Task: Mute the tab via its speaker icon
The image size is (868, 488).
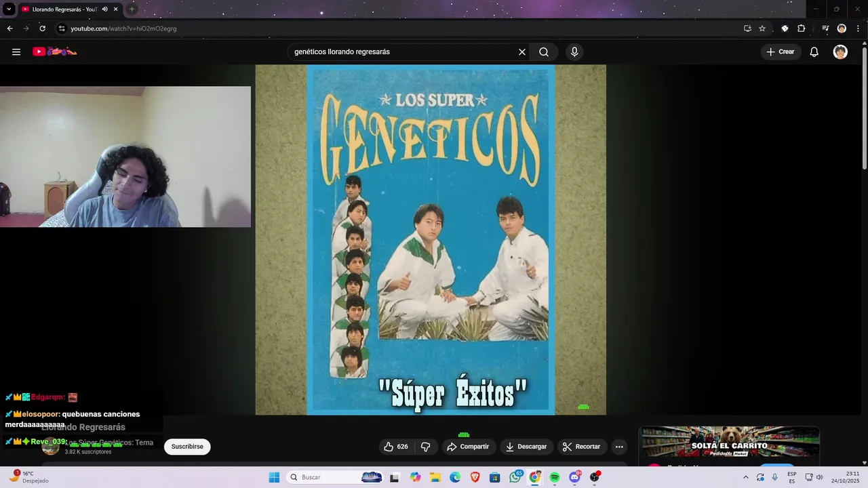Action: (x=105, y=9)
